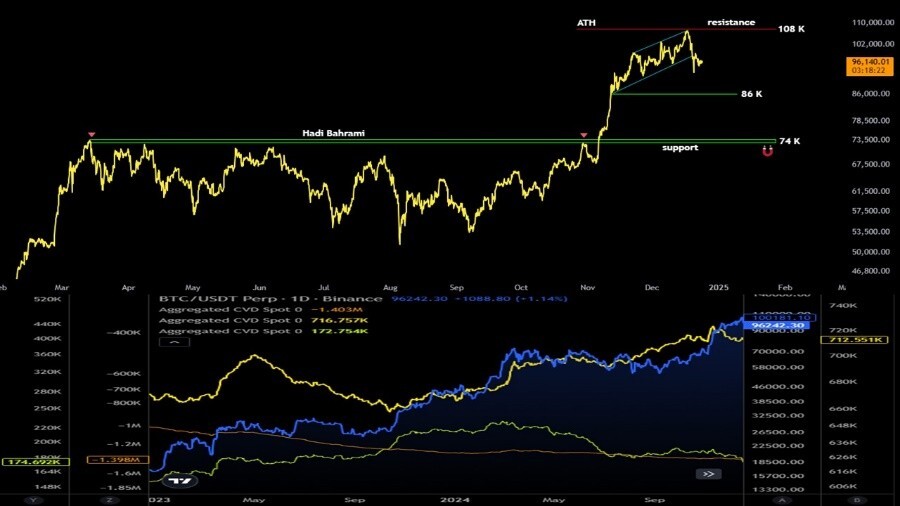This screenshot has width=900, height=506.
Task: Click the 86,000.00 price axis label
Action: [873, 94]
